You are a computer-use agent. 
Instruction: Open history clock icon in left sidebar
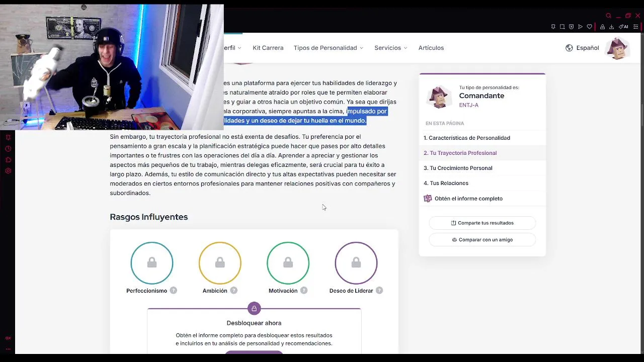coord(8,148)
